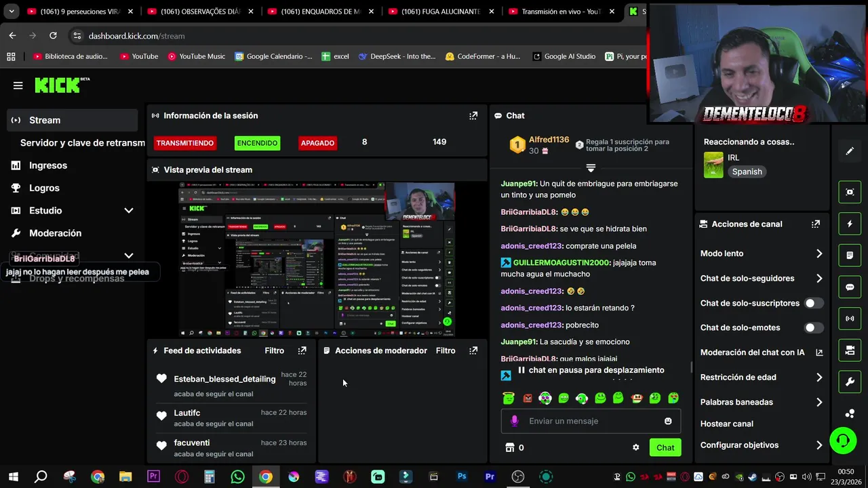Screen dimensions: 868x488
Task: Click the three-dots cluster icon in right sidebar
Action: [850, 413]
